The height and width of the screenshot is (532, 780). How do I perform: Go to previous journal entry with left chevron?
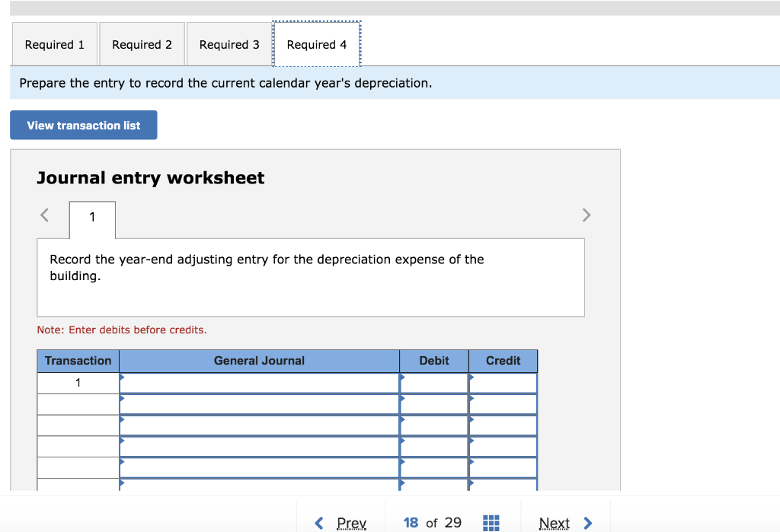[x=44, y=215]
